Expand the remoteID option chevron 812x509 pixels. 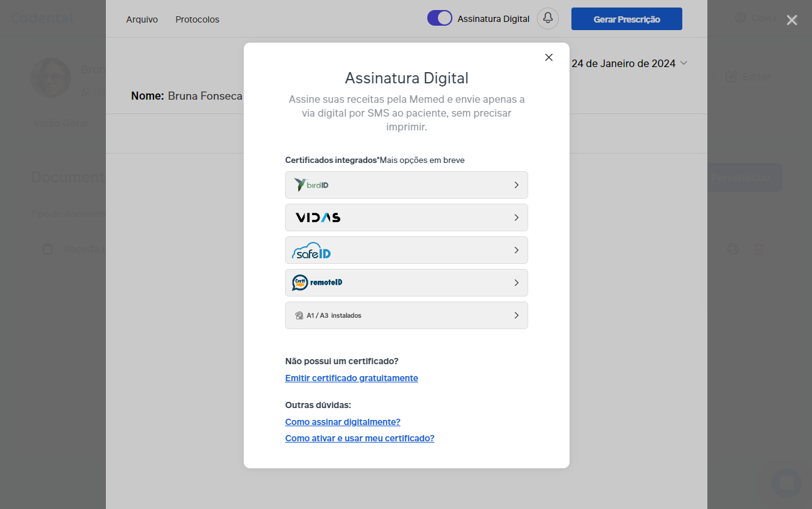click(516, 283)
